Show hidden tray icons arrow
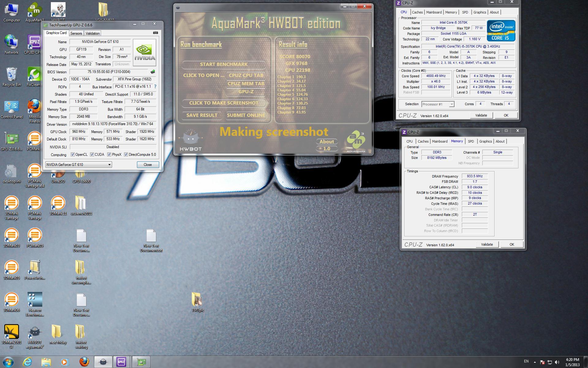 [535, 362]
